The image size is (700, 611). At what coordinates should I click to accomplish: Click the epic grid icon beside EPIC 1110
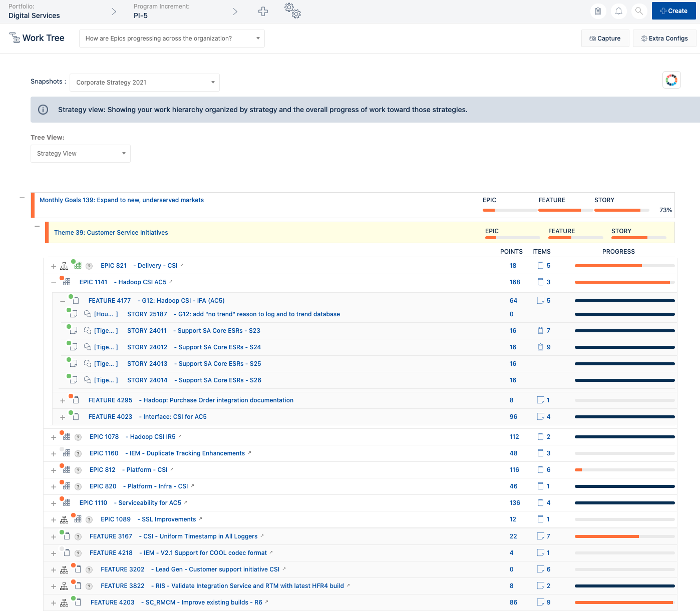point(67,502)
